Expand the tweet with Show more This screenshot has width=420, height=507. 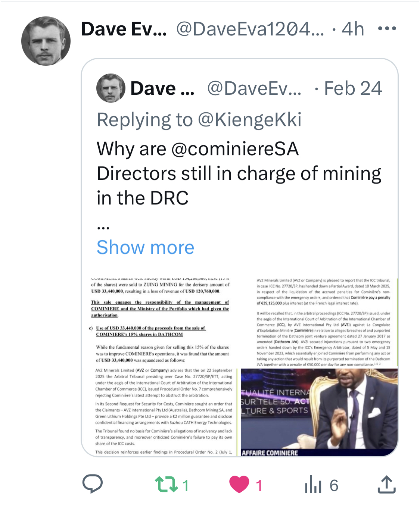click(x=145, y=247)
